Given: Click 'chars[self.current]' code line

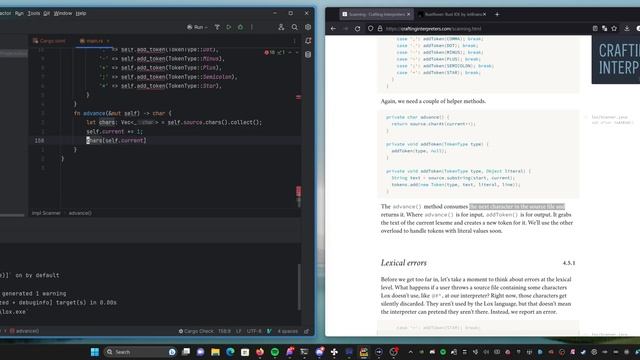Looking at the screenshot, I should [x=116, y=140].
